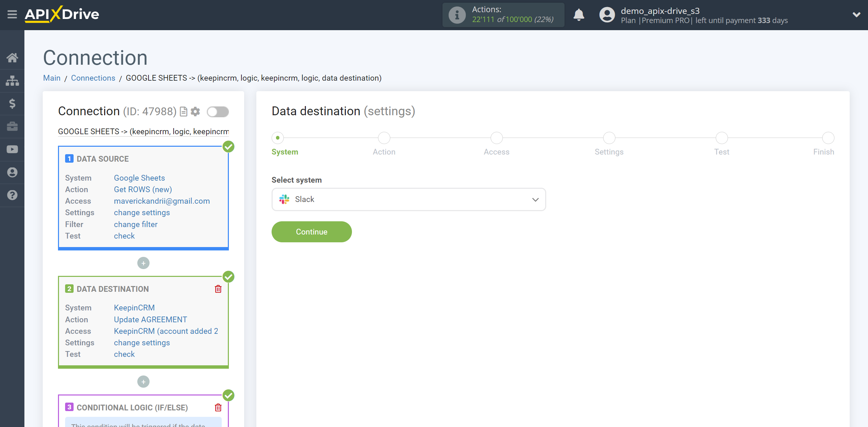This screenshot has width=868, height=427.
Task: Delete the Conditional Logic block
Action: (218, 408)
